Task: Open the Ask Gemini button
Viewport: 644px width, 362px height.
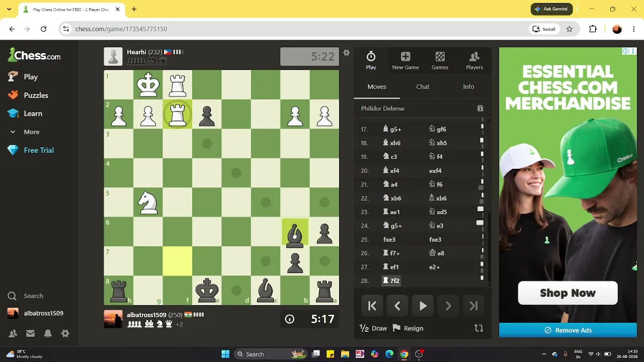Action: pos(551,9)
